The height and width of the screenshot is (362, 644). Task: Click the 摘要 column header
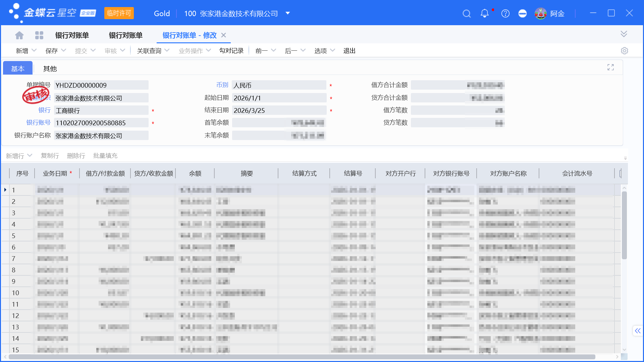click(247, 173)
